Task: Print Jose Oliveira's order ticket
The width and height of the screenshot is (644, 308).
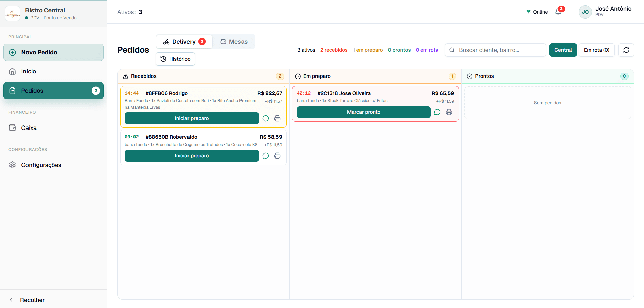Action: point(449,112)
